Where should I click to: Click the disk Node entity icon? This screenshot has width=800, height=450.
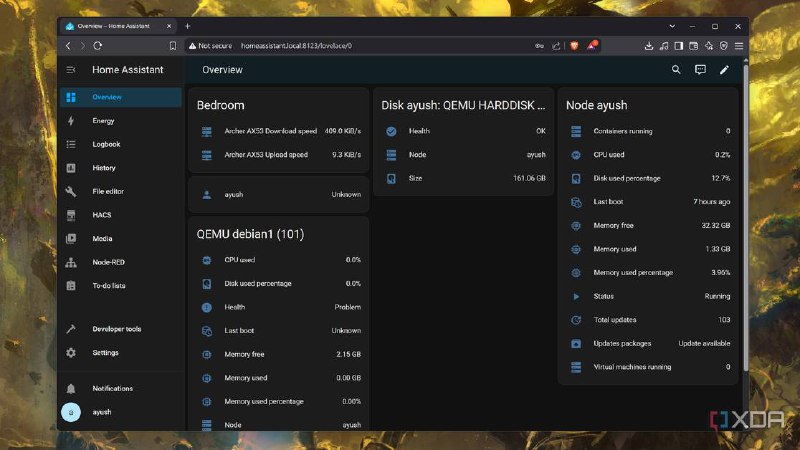pyautogui.click(x=391, y=155)
